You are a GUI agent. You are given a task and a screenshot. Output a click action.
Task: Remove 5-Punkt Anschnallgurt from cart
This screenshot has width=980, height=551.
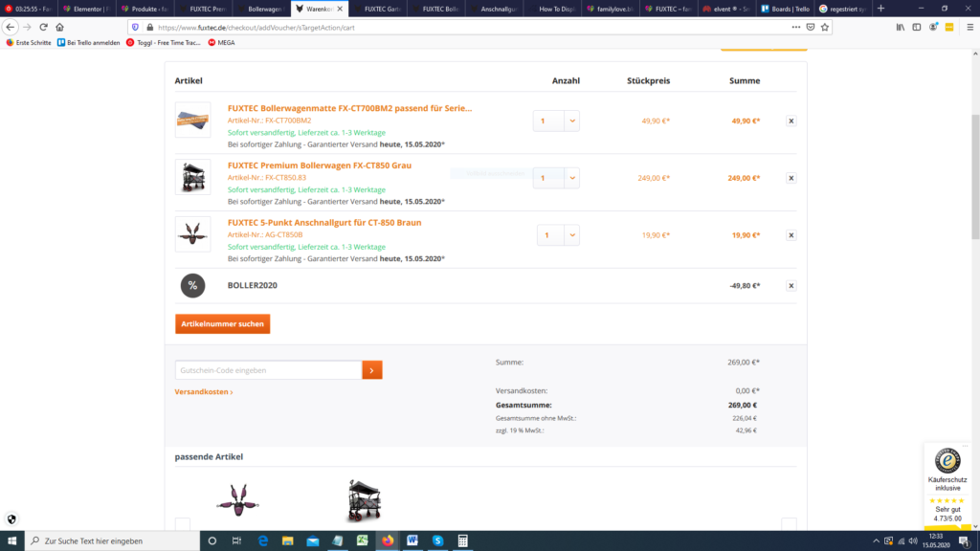[x=791, y=235]
